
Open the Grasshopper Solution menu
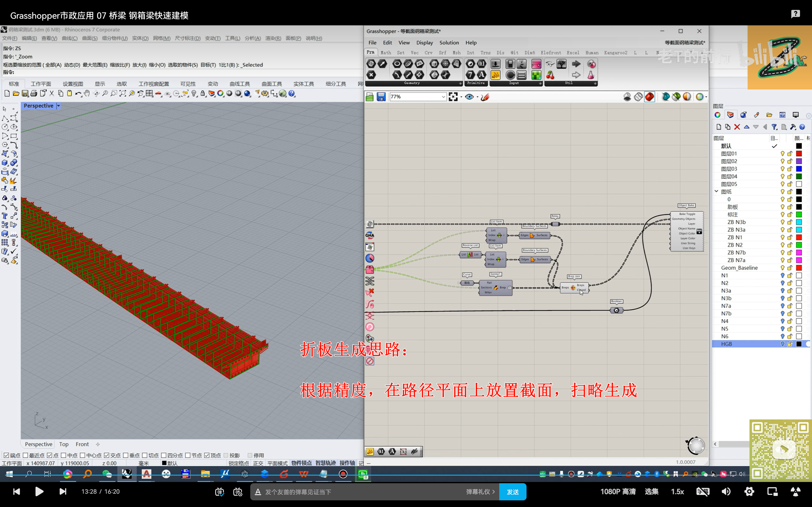click(449, 42)
